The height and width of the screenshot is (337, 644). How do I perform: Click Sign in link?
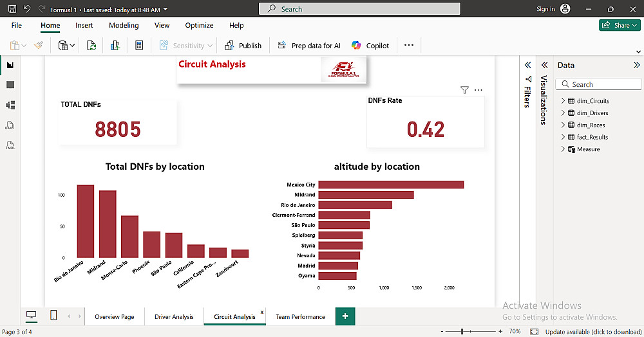[x=545, y=9]
